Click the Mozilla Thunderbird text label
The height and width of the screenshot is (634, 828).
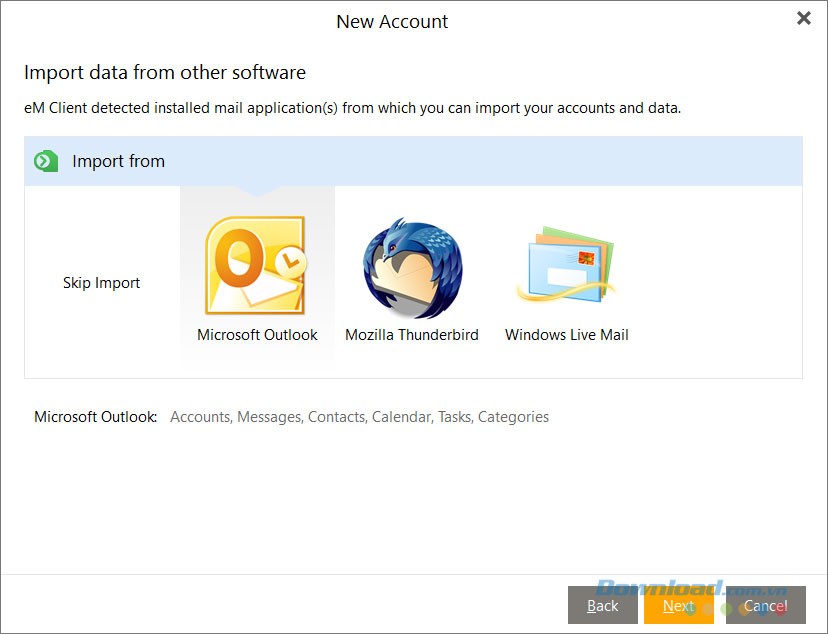tap(411, 335)
